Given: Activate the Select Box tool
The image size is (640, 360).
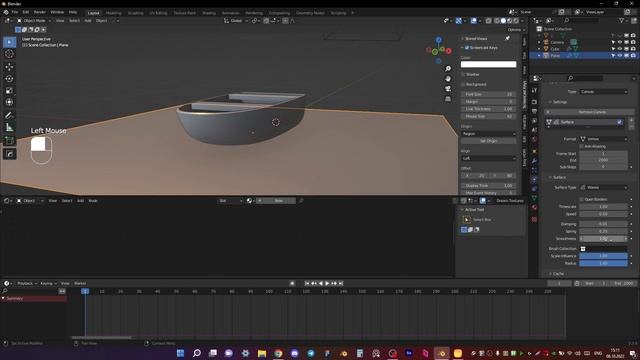Looking at the screenshot, I should pos(9,42).
